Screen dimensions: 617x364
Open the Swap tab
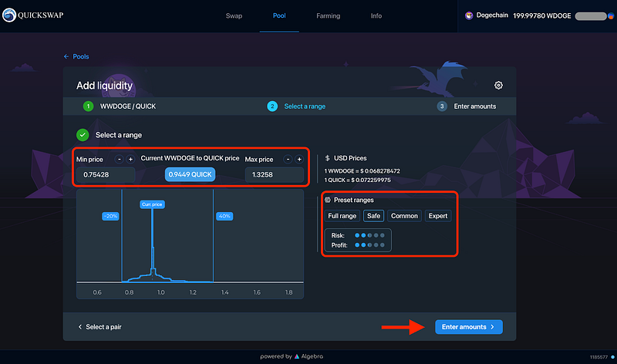tap(234, 15)
